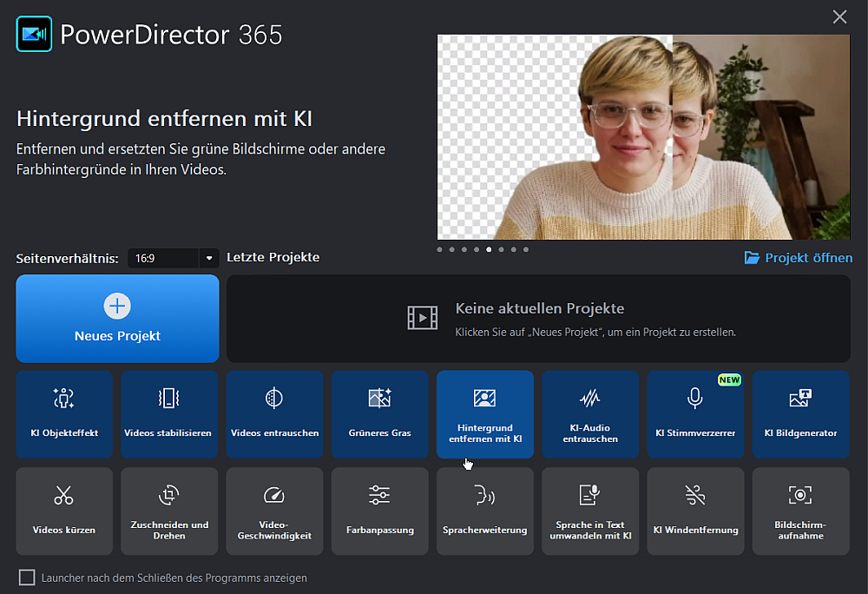Start the KI Bildgenerator
The image size is (868, 594).
coord(800,414)
